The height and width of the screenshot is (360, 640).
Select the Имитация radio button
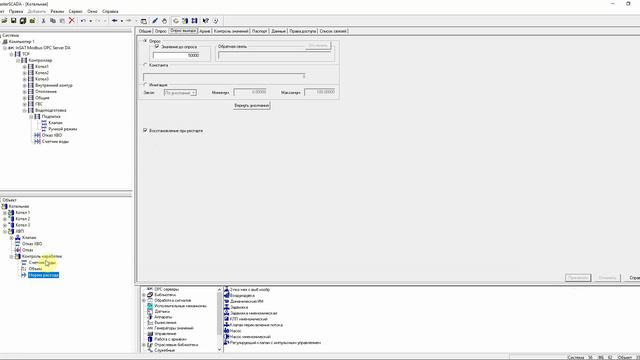coord(145,84)
